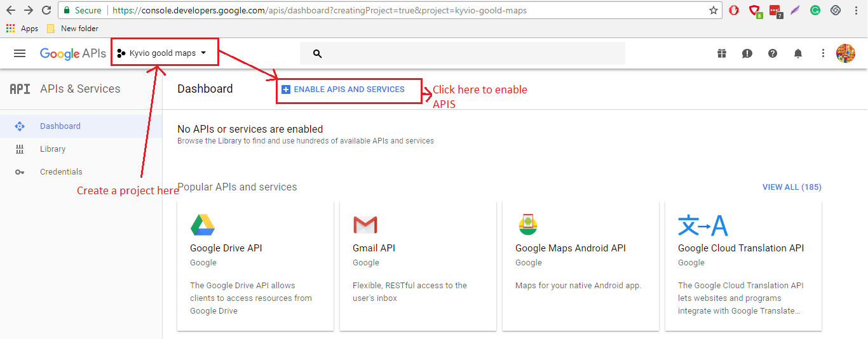Click 'Popular APIs and services' heading
This screenshot has width=868, height=339.
point(237,187)
